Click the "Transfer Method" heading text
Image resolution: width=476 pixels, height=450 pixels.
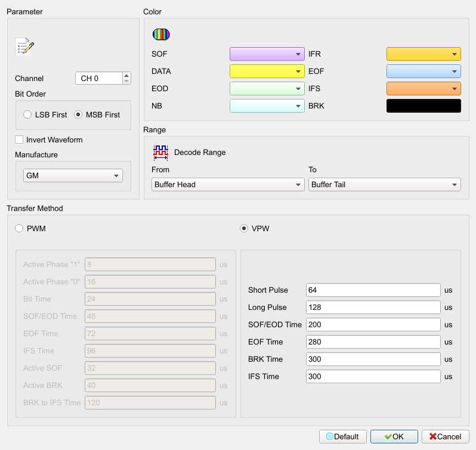[35, 209]
